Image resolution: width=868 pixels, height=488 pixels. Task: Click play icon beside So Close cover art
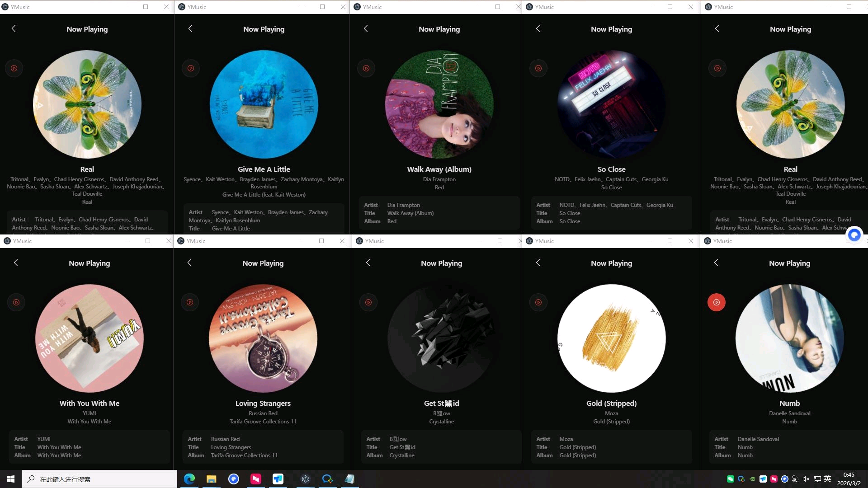538,68
